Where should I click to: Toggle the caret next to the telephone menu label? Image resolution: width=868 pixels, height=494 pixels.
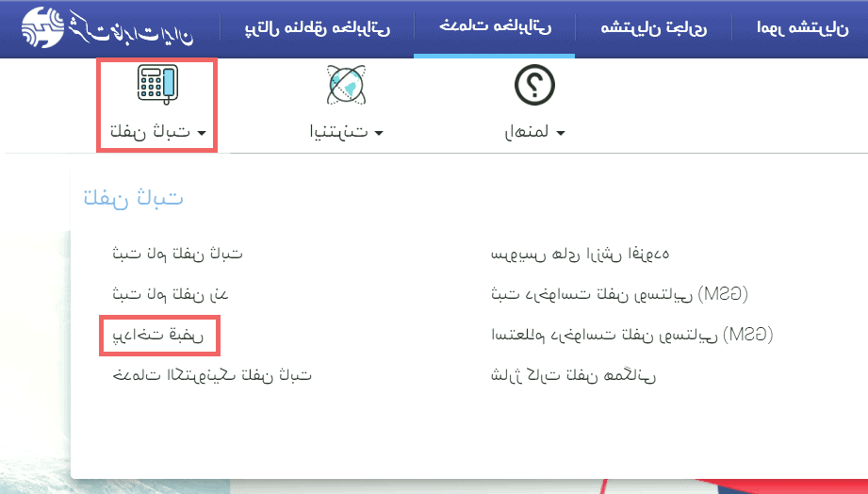pyautogui.click(x=202, y=133)
